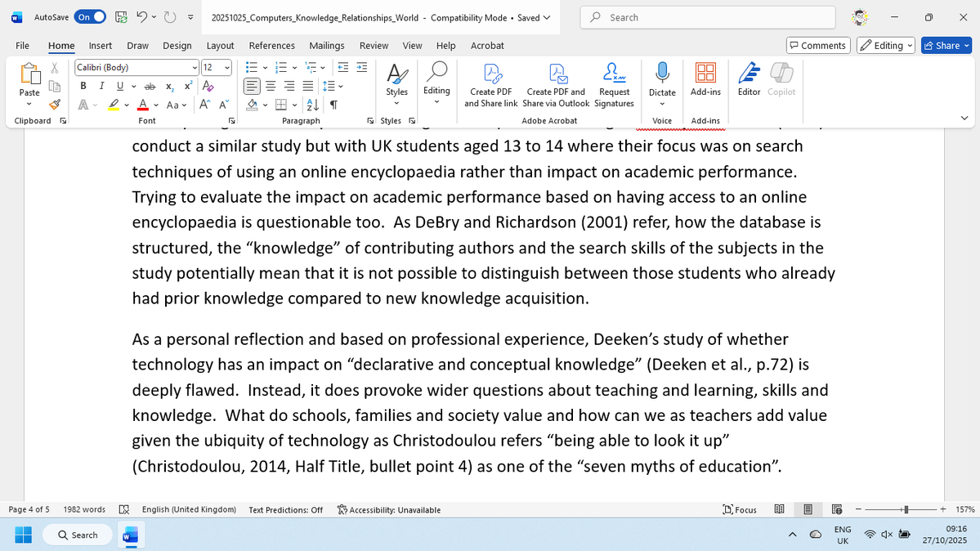Click the Copy icon
Image resolution: width=980 pixels, height=551 pixels.
click(55, 87)
